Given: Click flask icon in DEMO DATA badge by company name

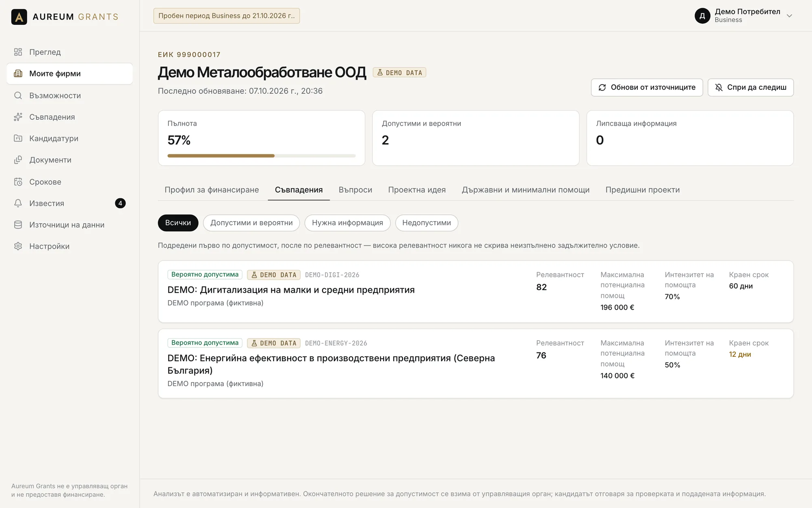Looking at the screenshot, I should tap(380, 72).
